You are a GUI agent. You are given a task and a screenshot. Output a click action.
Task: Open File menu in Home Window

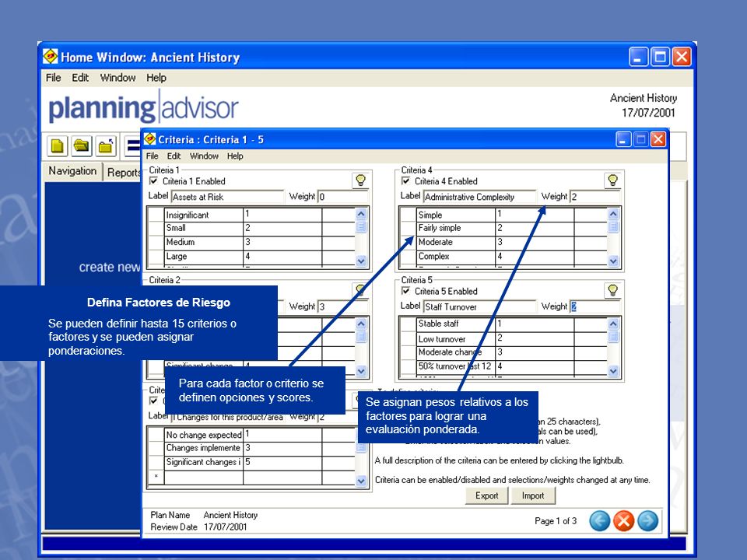(x=54, y=78)
